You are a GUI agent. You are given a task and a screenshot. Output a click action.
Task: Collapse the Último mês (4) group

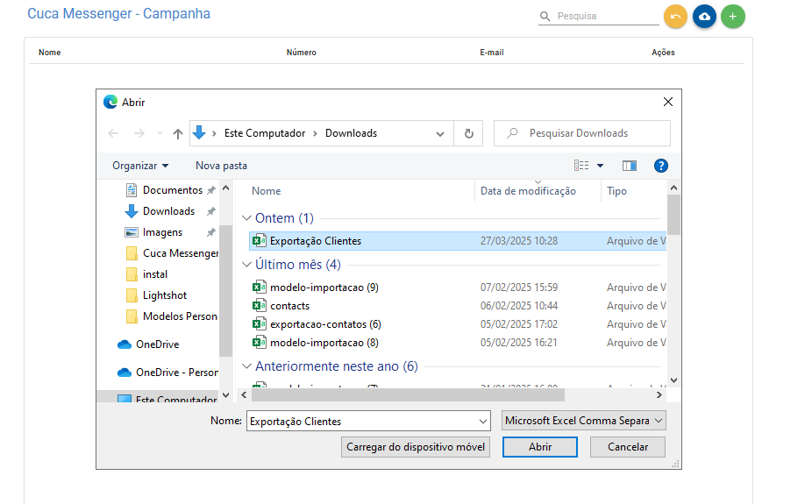(246, 265)
